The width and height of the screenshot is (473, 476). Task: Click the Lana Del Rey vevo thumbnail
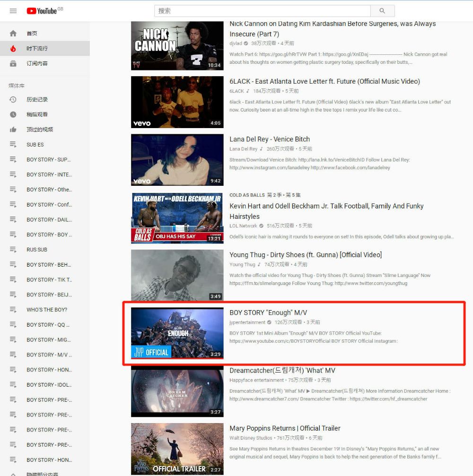click(177, 160)
